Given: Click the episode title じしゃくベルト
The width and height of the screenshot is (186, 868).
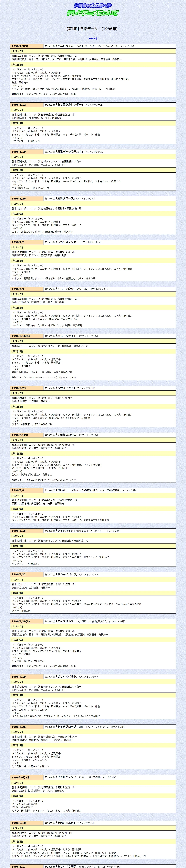Looking at the screenshot, I should [x=67, y=677].
